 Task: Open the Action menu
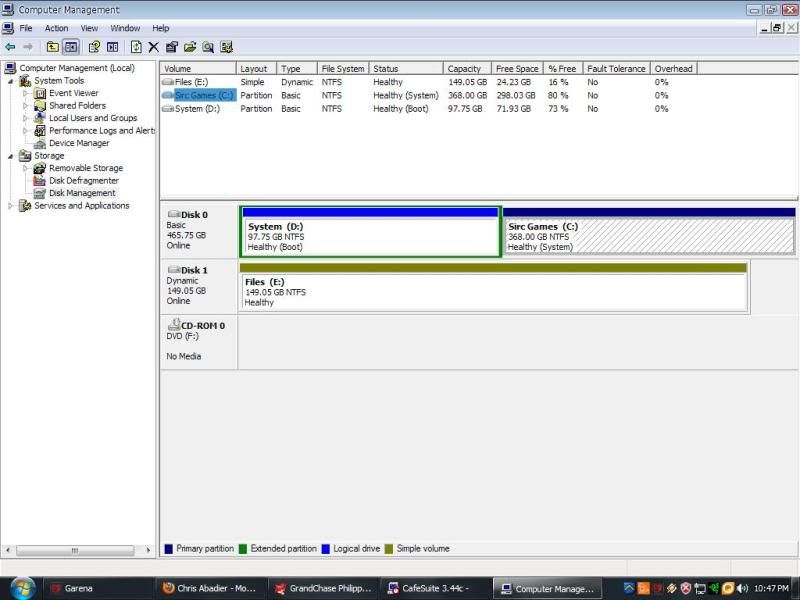56,28
